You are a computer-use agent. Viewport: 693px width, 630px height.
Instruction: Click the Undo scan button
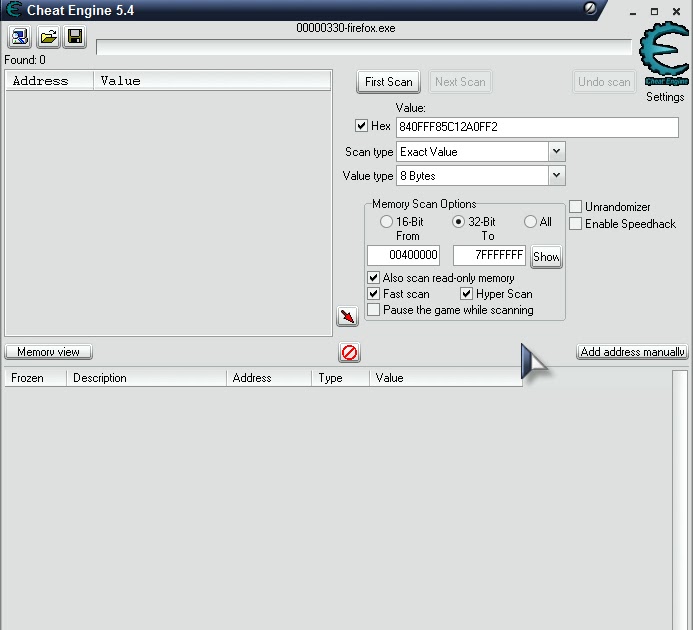click(x=604, y=82)
